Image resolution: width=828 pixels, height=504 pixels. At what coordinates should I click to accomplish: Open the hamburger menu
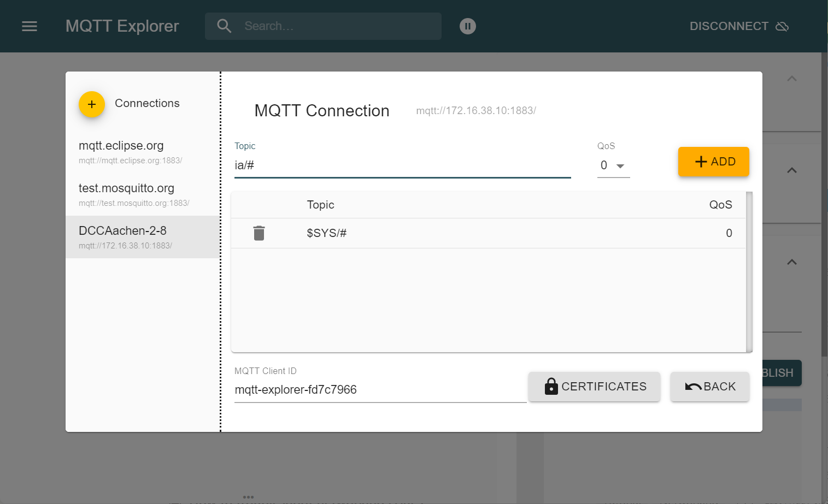pos(30,26)
